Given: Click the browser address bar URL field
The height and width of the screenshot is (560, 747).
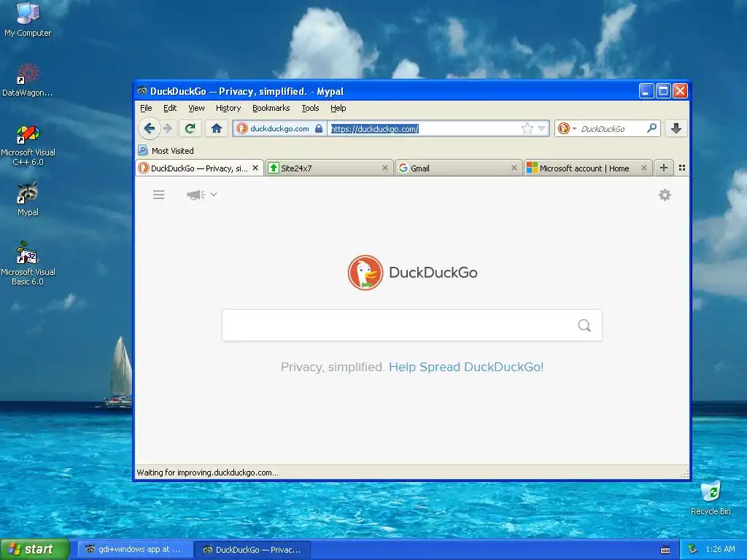Looking at the screenshot, I should (424, 128).
